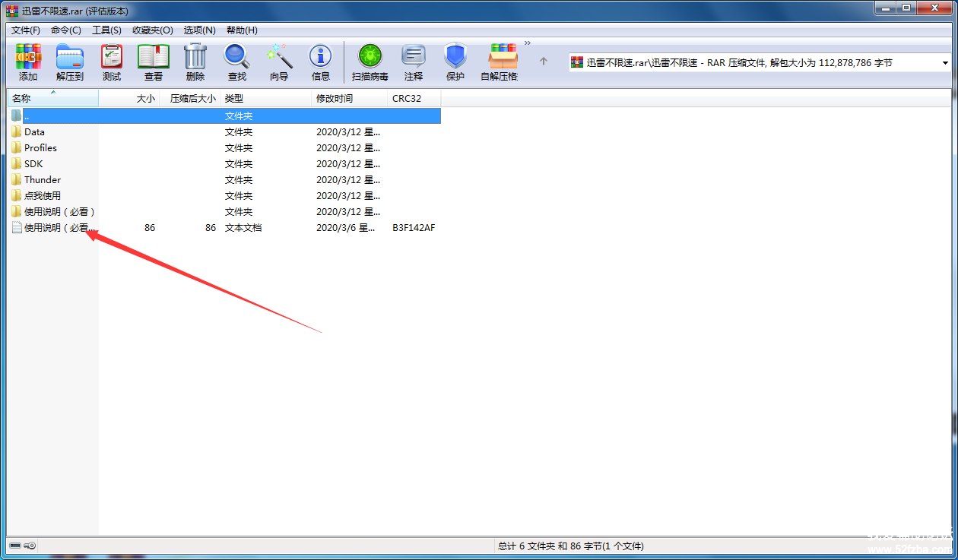The image size is (958, 560).
Task: Open the 向导 (Wizard) wand icon
Action: pos(279,62)
